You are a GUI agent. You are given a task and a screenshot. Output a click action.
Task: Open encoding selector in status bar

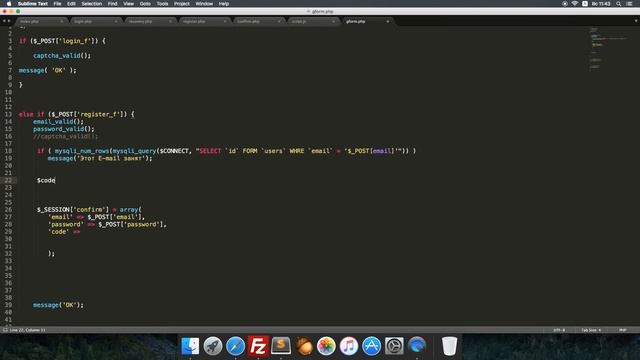tap(559, 330)
